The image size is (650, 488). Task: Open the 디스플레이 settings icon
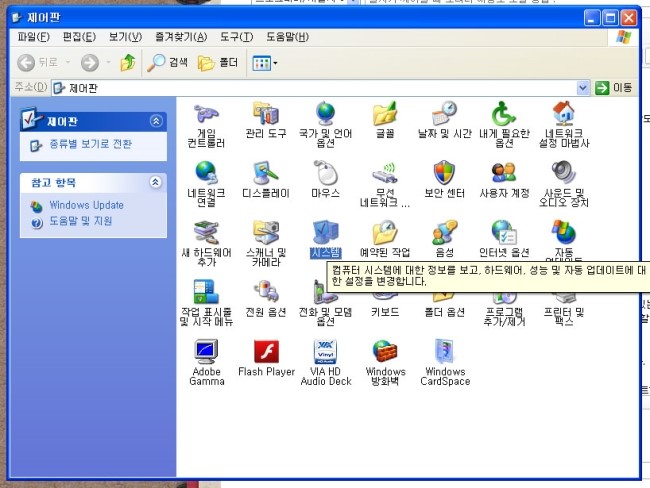click(x=266, y=174)
